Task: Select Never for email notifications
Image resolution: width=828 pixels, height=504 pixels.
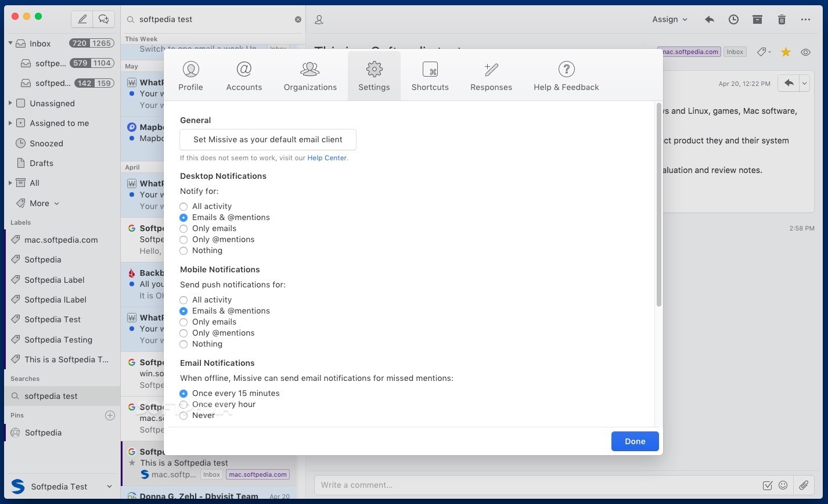Action: point(183,415)
